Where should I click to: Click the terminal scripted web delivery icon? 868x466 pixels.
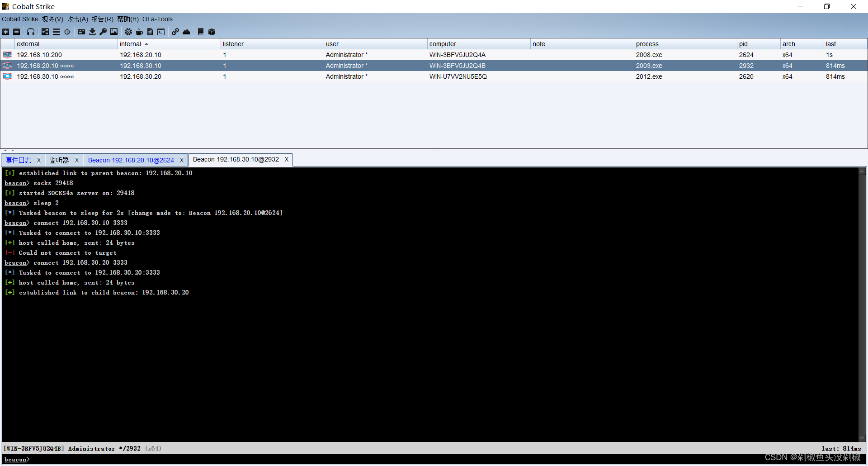tap(161, 32)
